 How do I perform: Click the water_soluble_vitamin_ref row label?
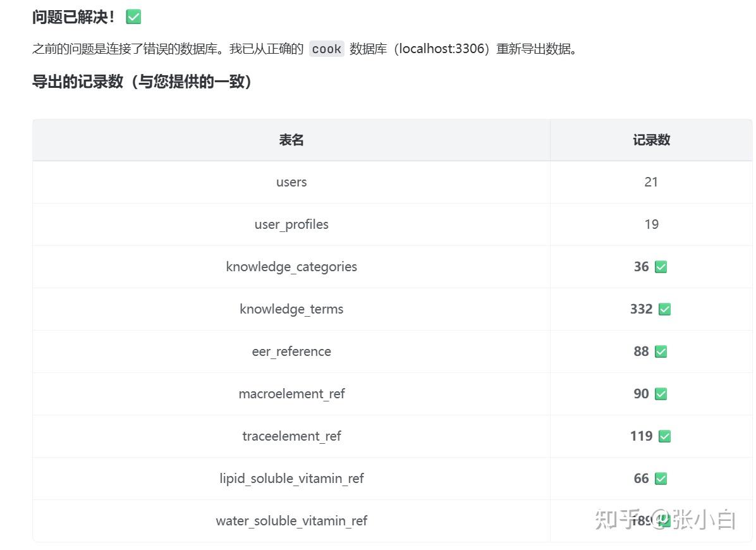pos(291,521)
